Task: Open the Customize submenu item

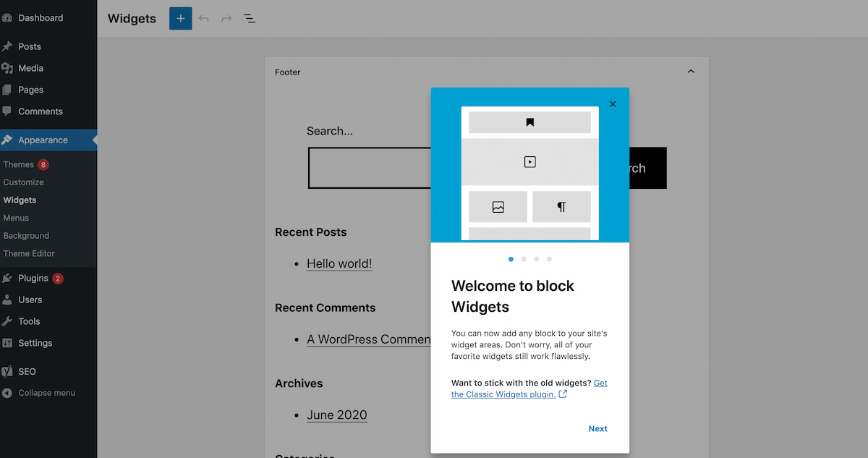Action: point(23,182)
